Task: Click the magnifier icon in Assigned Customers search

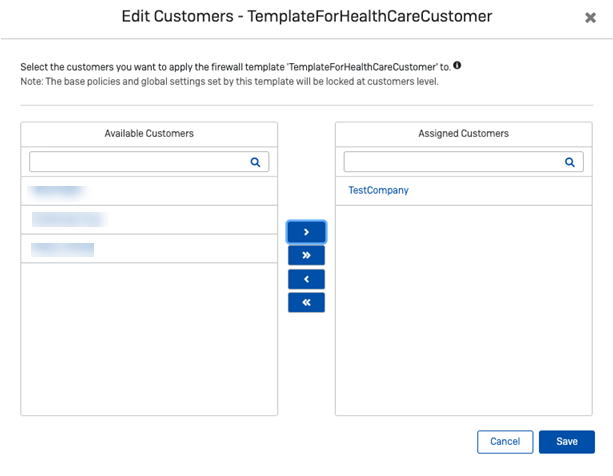Action: tap(570, 161)
